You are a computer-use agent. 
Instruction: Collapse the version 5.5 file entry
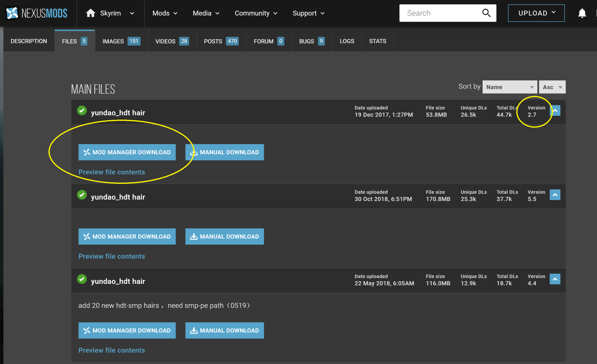tap(555, 195)
